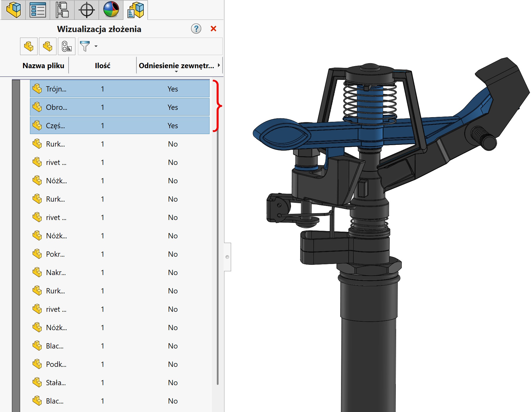Open the FeatureManager design tree tab
Viewport: 532px width, 412px height.
pyautogui.click(x=13, y=10)
